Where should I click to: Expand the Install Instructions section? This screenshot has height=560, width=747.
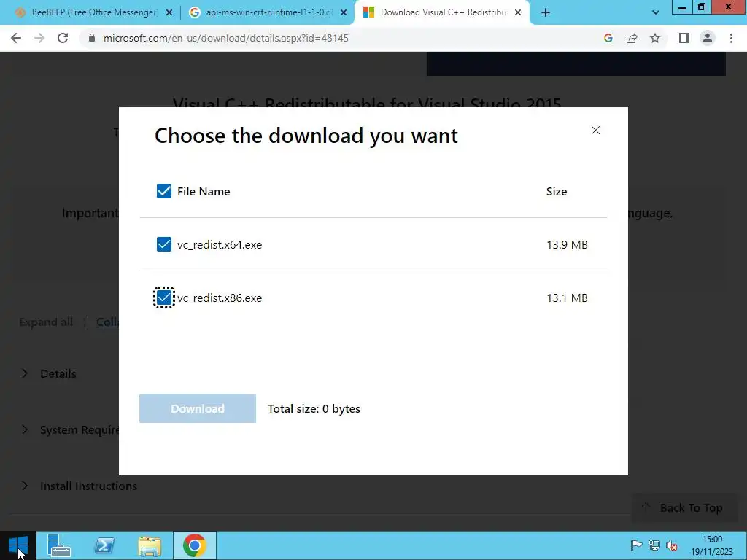(x=79, y=486)
